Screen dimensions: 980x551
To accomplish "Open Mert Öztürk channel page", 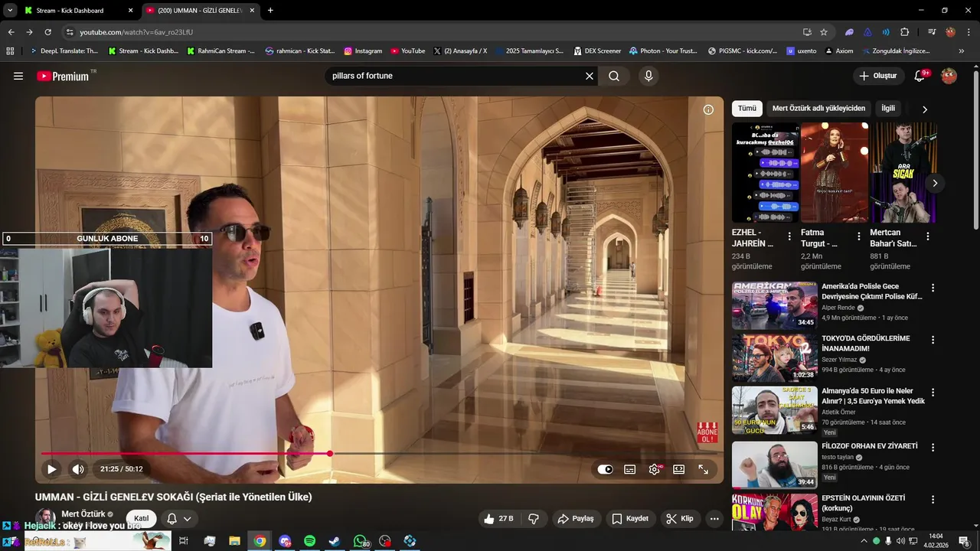I will [x=83, y=514].
